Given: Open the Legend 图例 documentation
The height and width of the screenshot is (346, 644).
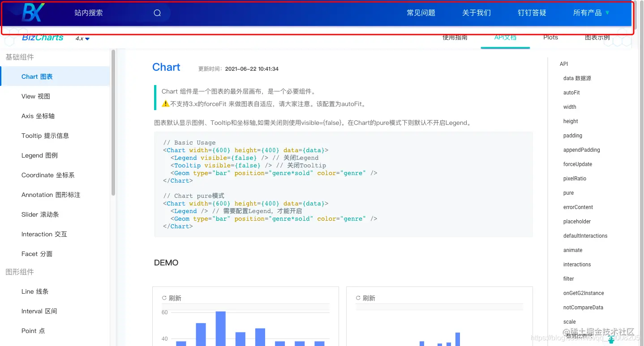Looking at the screenshot, I should (39, 155).
